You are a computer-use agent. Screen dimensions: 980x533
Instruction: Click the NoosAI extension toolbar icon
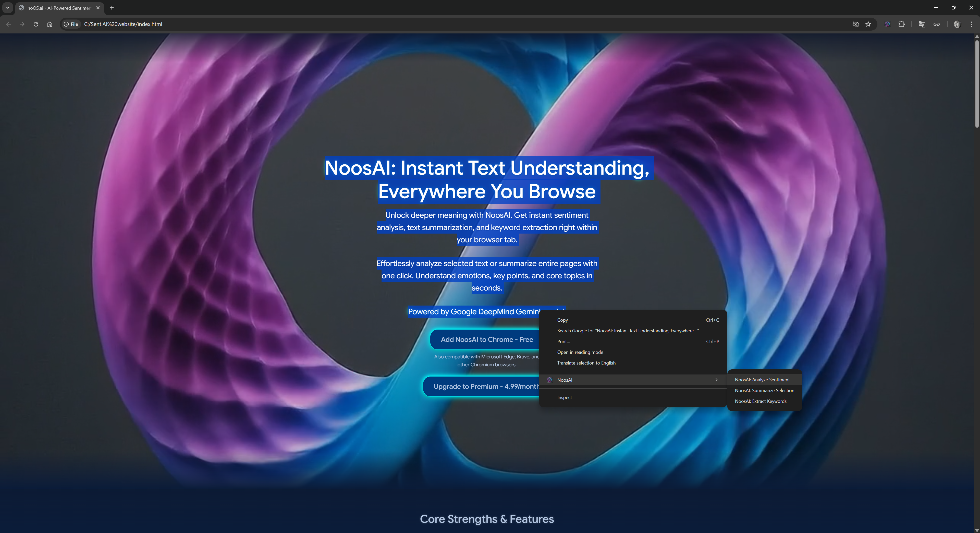(887, 24)
